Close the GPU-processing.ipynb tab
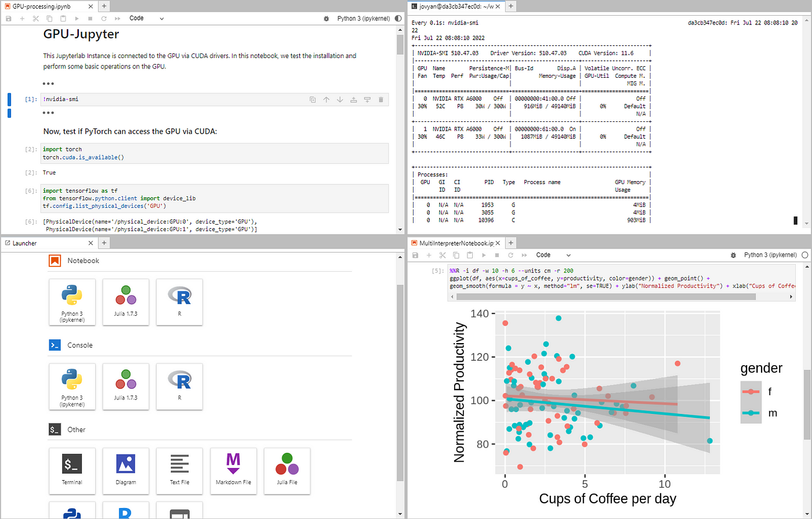 [91, 6]
